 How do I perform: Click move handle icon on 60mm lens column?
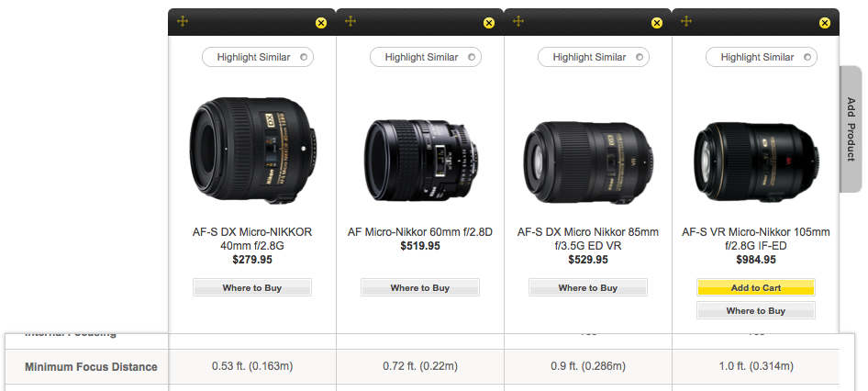click(x=351, y=21)
